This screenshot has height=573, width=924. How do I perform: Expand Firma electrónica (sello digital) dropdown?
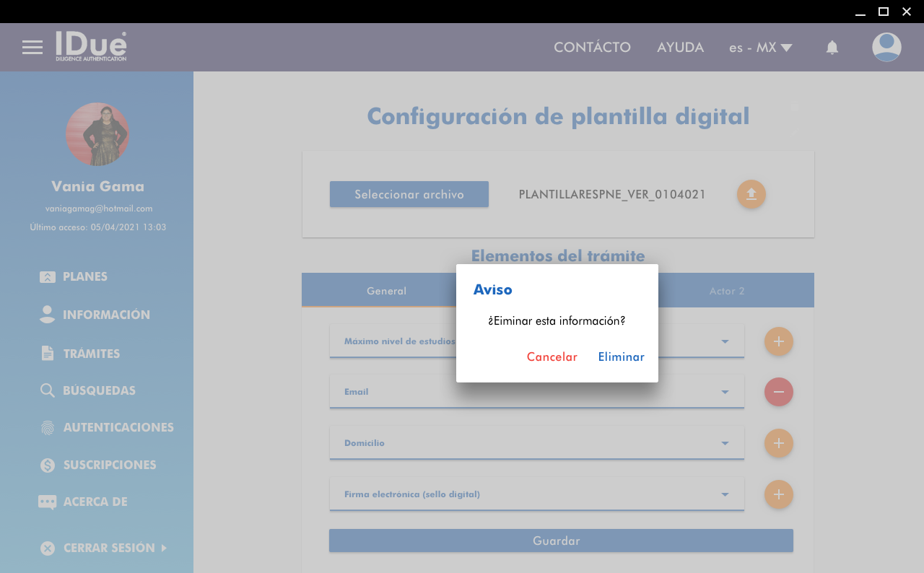(x=725, y=494)
